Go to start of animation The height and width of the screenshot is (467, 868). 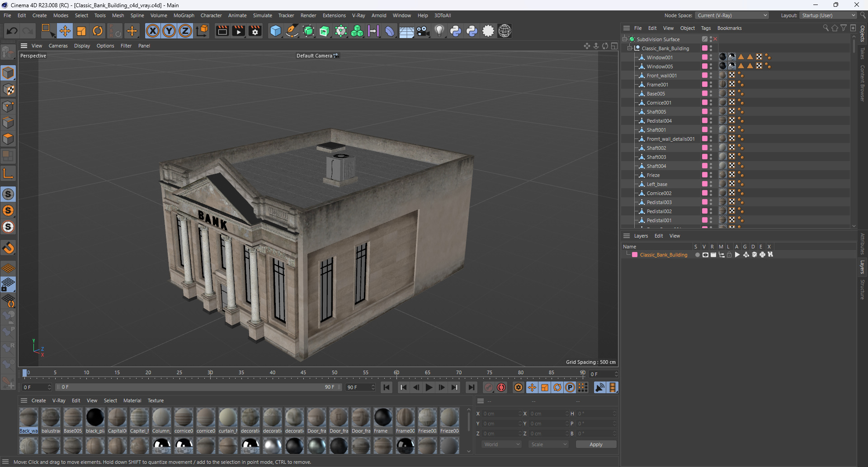[x=386, y=387]
